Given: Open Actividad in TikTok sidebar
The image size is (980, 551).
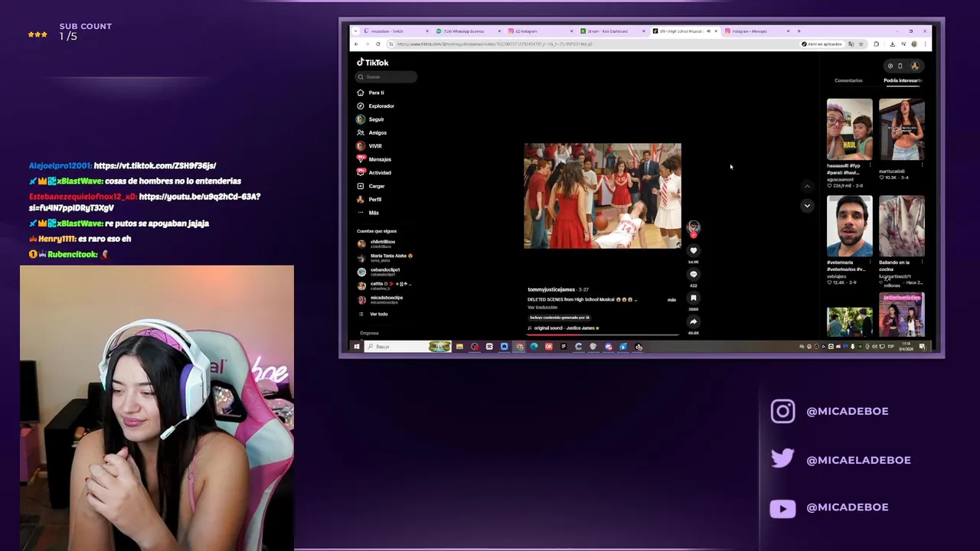Looking at the screenshot, I should tap(374, 173).
